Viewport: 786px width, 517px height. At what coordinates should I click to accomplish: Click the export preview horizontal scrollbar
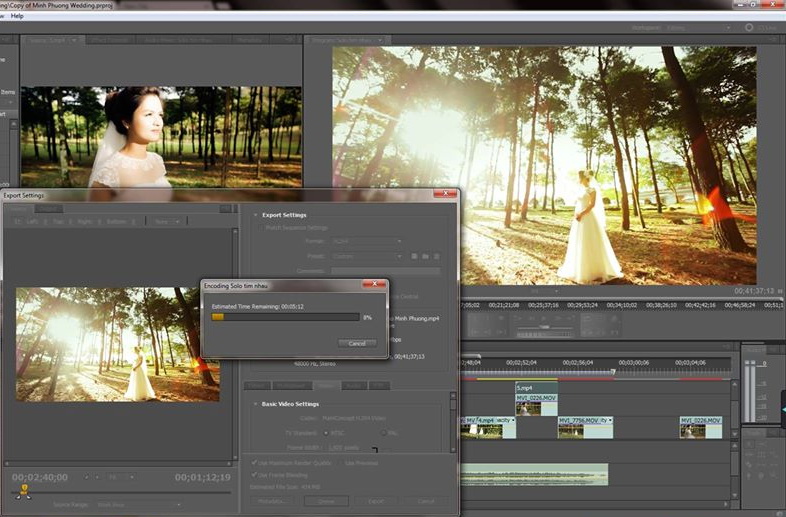pos(120,464)
